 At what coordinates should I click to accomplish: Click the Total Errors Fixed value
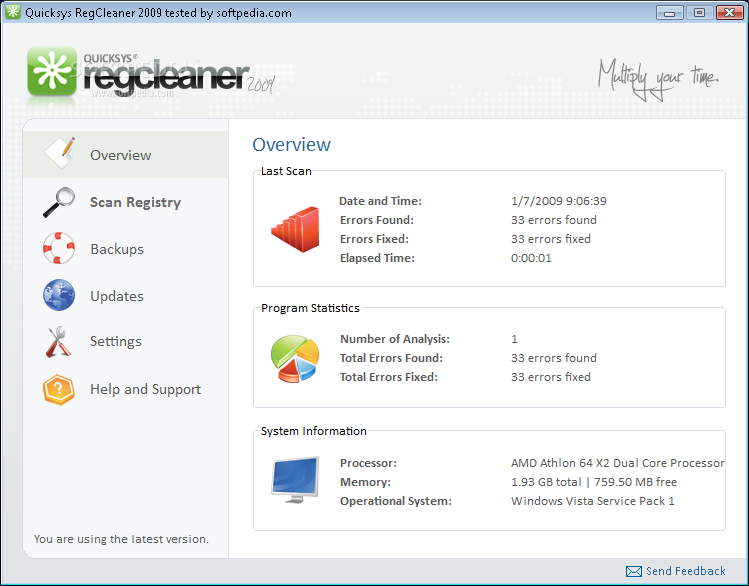551,377
